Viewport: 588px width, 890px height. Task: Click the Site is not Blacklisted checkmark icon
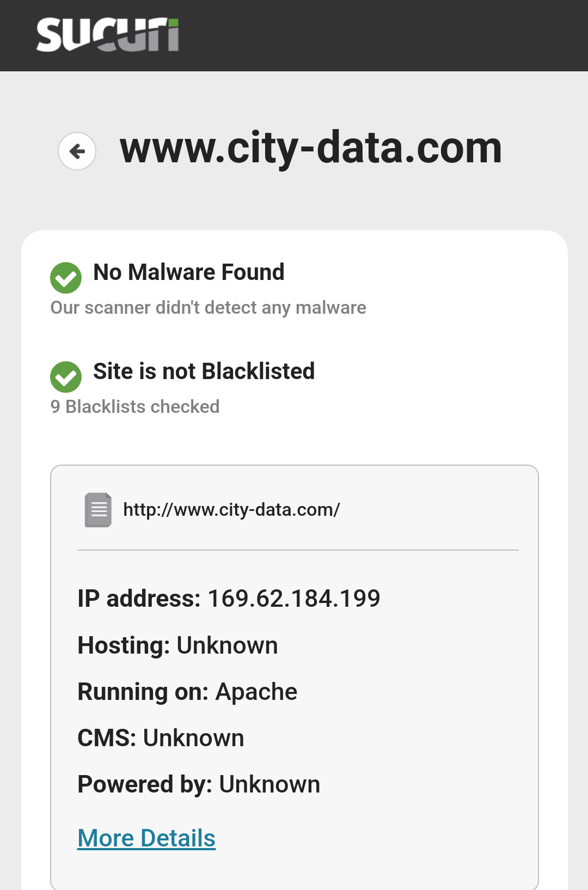[x=66, y=377]
